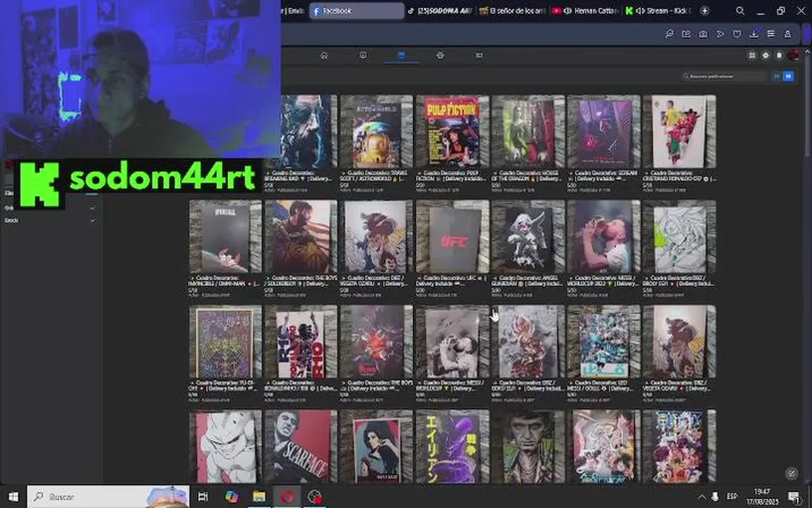Show hidden system tray icons
Viewport: 812px width, 508px height.
click(x=702, y=497)
